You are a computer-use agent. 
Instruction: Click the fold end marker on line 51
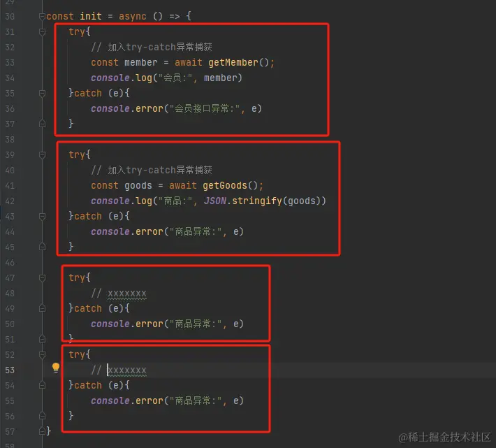point(42,339)
